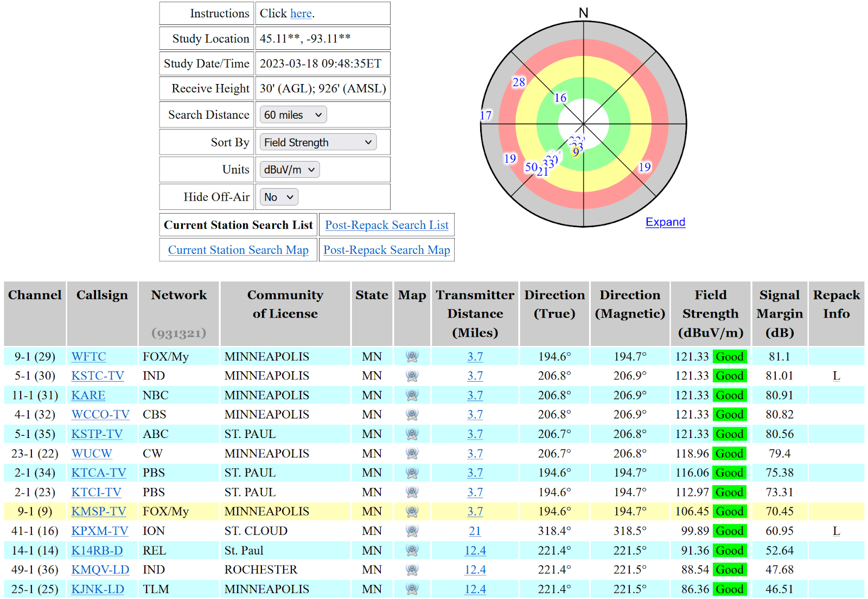Image resolution: width=868 pixels, height=599 pixels.
Task: Open map icon for WUCW row
Action: pos(412,453)
